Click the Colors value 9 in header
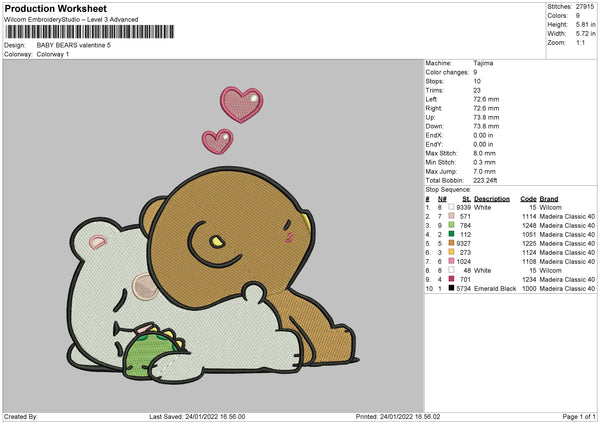Viewport: 600px width, 424px height. (578, 16)
